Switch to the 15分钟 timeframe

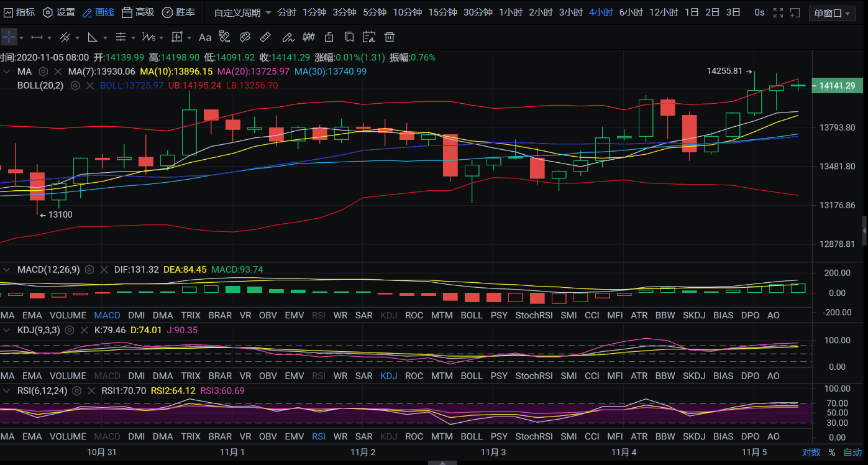tap(442, 12)
